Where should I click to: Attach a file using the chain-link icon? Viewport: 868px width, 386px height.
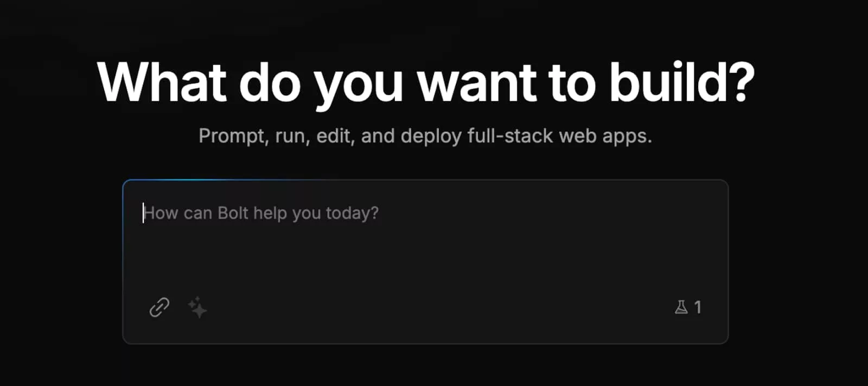point(159,307)
